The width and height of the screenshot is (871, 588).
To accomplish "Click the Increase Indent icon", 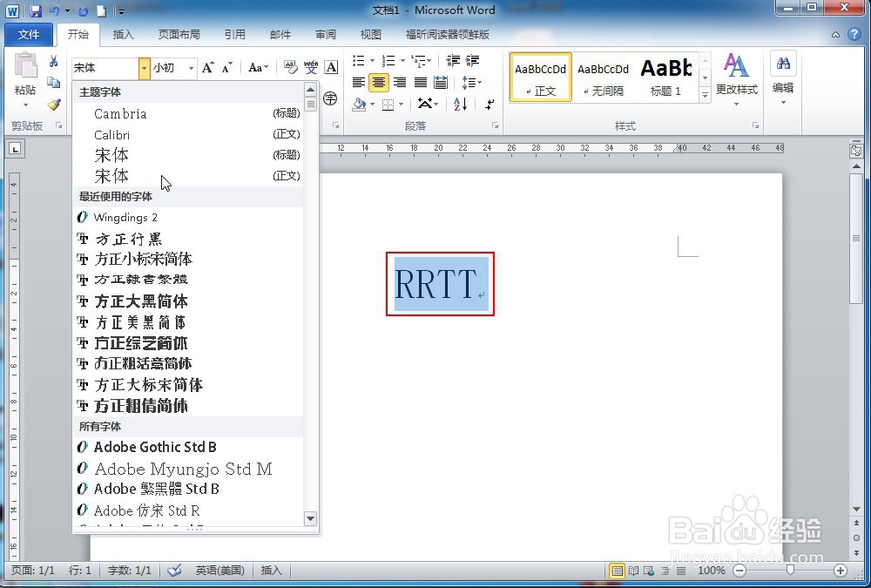I will 473,61.
